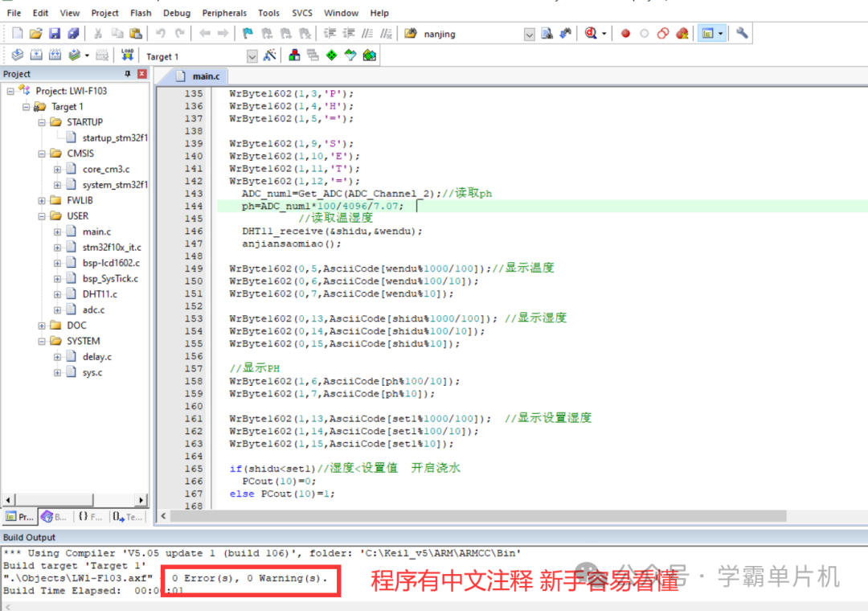Click the Open file folder icon
The width and height of the screenshot is (868, 611).
(x=36, y=33)
